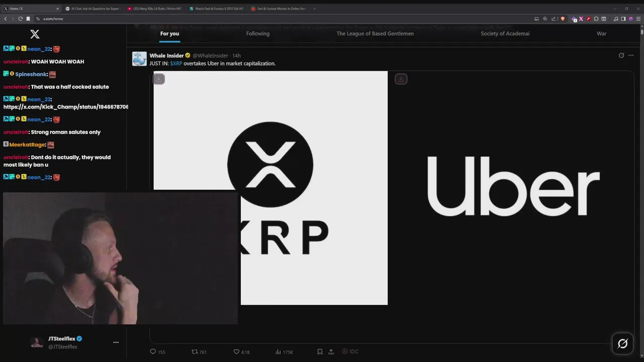Viewport: 644px width, 362px height.
Task: Open JTSteelflex account avatar
Action: coord(37,342)
